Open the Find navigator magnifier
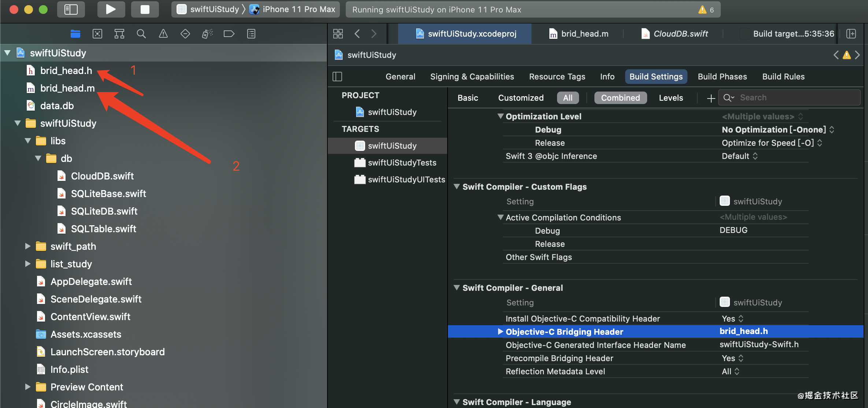This screenshot has width=868, height=408. [x=141, y=34]
